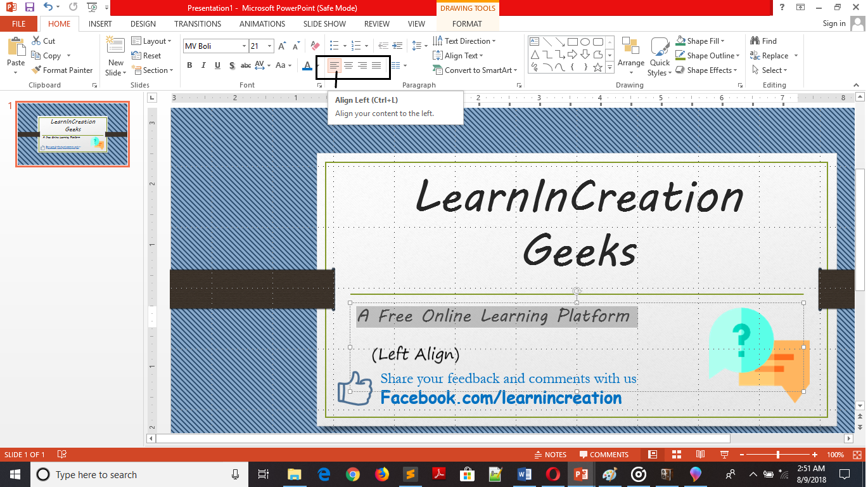This screenshot has width=868, height=487.
Task: Select slide 1 thumbnail in the panel
Action: 72,134
